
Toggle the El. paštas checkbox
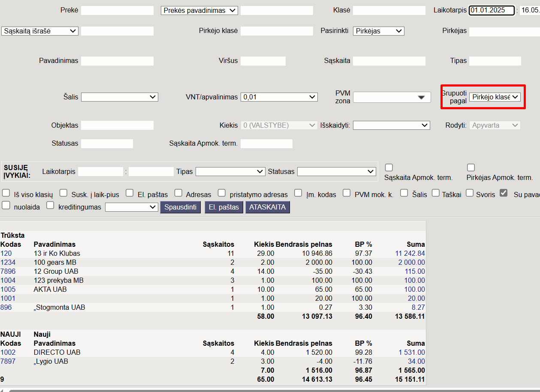tap(130, 193)
